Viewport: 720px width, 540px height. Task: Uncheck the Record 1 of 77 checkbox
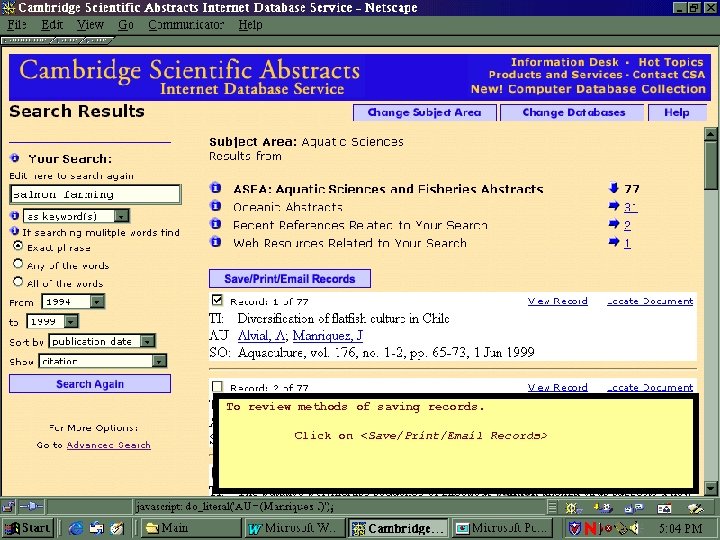point(217,300)
